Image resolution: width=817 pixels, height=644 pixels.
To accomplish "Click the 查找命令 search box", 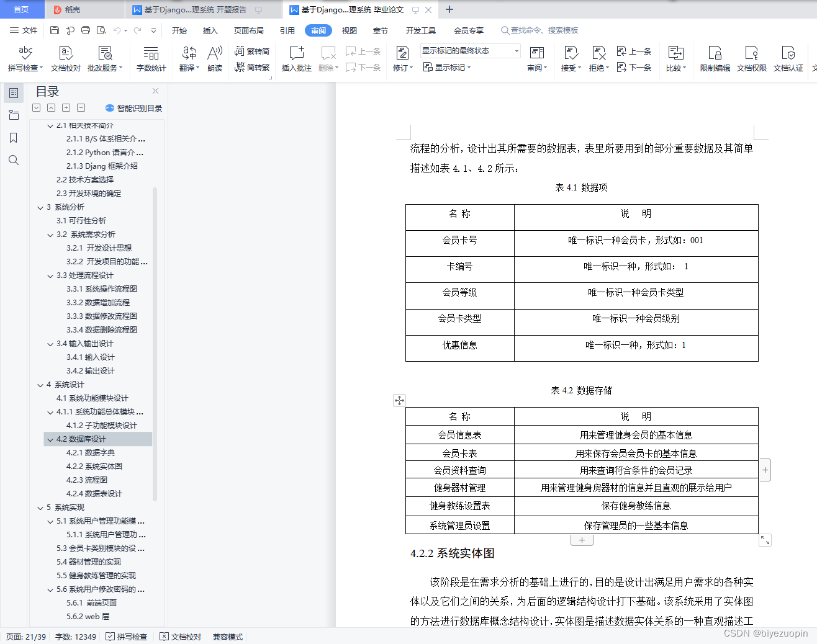I will 539,30.
